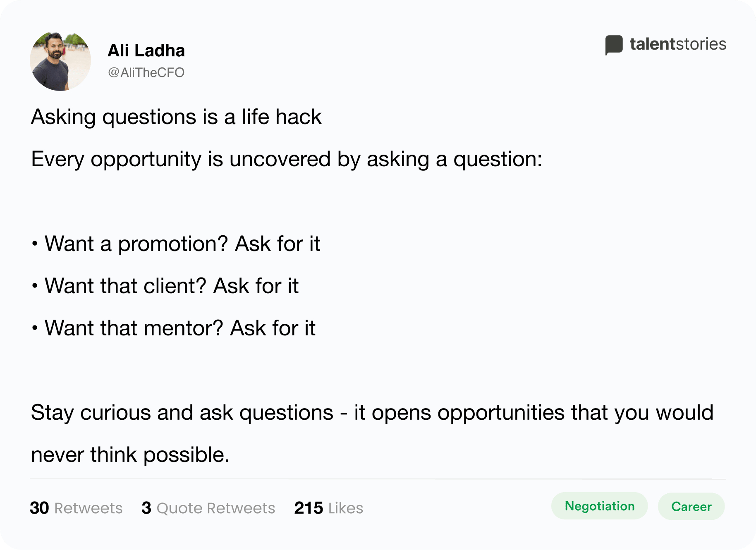The height and width of the screenshot is (550, 756).
Task: Click the Ali Ladha display name
Action: [x=146, y=50]
